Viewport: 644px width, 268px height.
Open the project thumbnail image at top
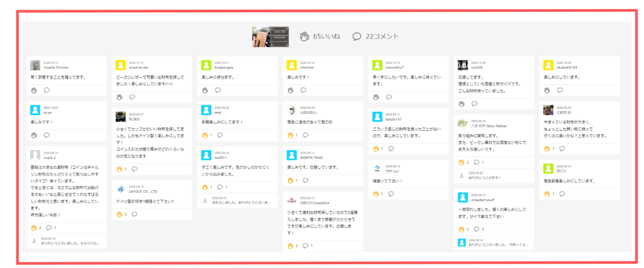270,36
